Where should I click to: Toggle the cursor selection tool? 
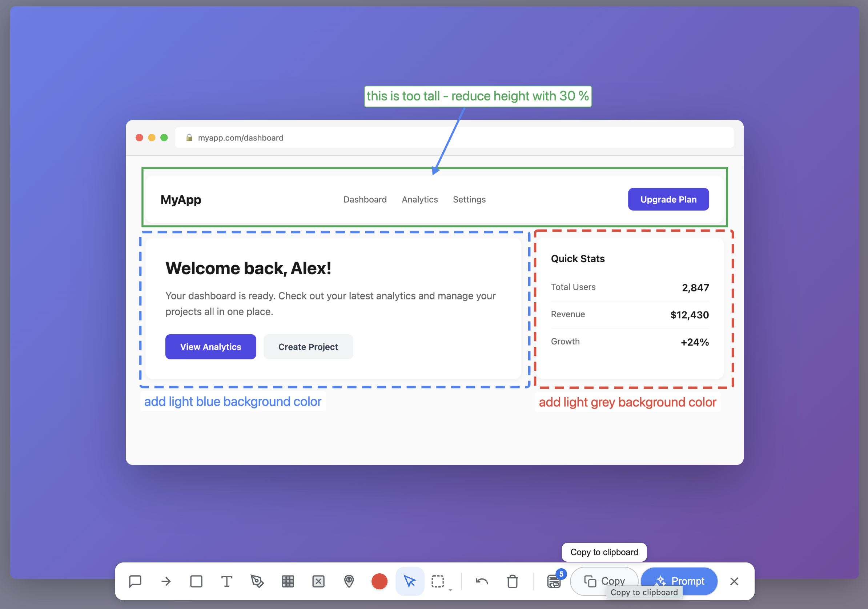click(410, 581)
